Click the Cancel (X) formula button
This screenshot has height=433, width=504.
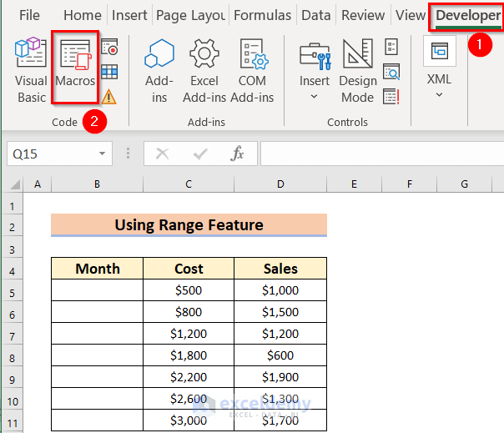(163, 154)
